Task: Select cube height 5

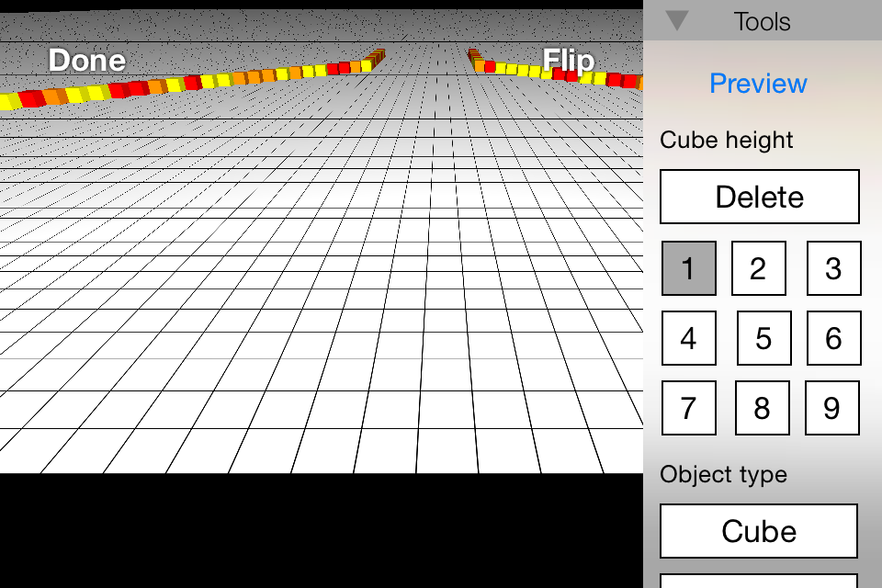Action: pyautogui.click(x=763, y=337)
